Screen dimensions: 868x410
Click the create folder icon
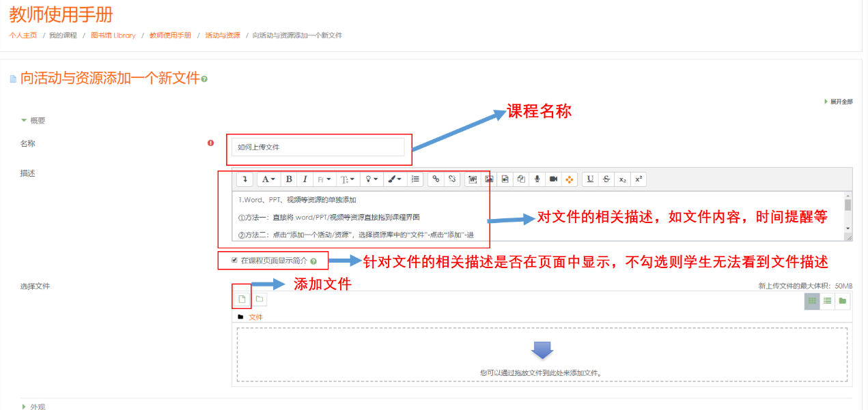[260, 299]
